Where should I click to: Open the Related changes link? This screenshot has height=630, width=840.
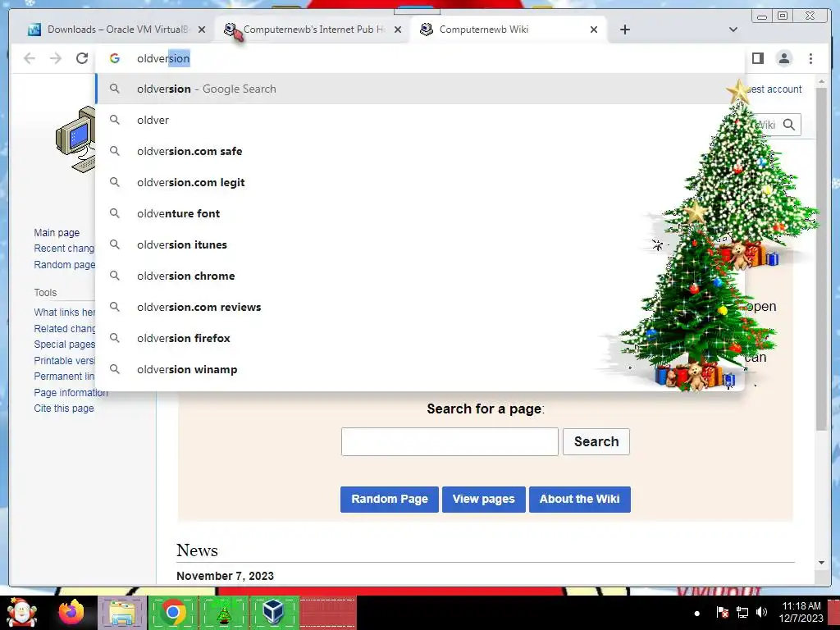65,328
